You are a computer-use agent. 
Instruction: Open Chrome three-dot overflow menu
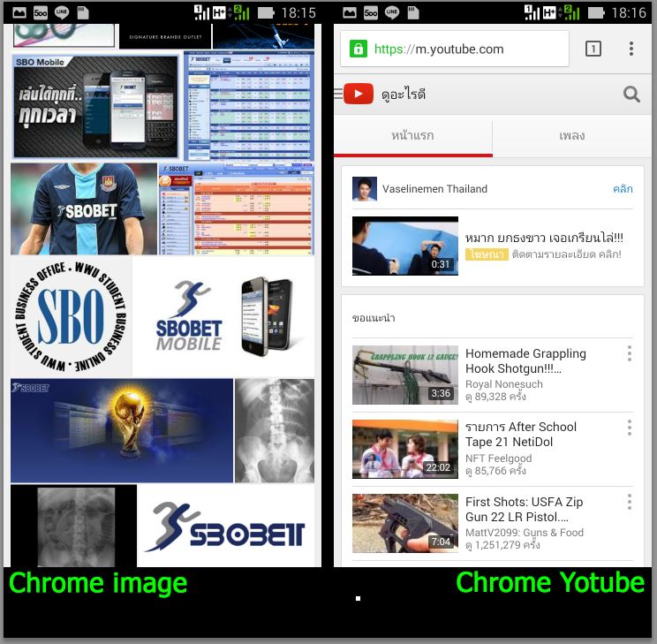(631, 49)
